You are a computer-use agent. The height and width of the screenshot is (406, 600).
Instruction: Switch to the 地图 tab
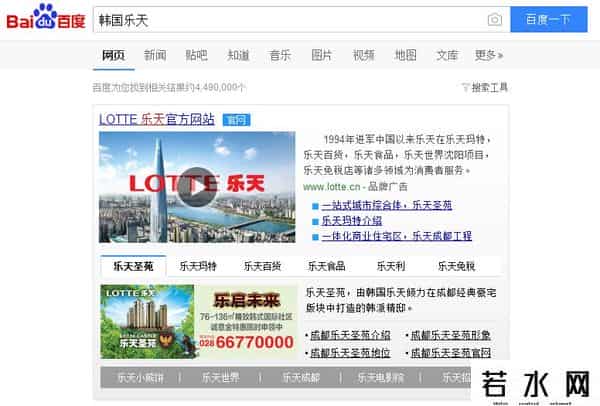[405, 55]
